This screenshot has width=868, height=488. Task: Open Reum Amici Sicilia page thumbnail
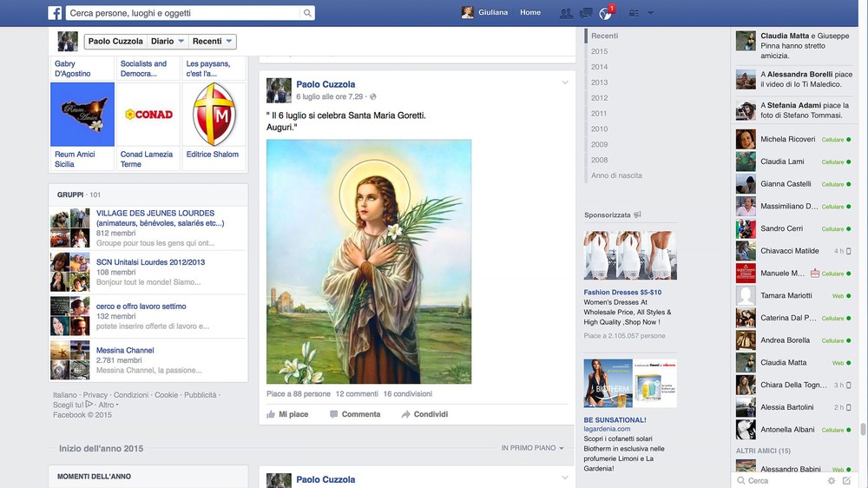(82, 115)
